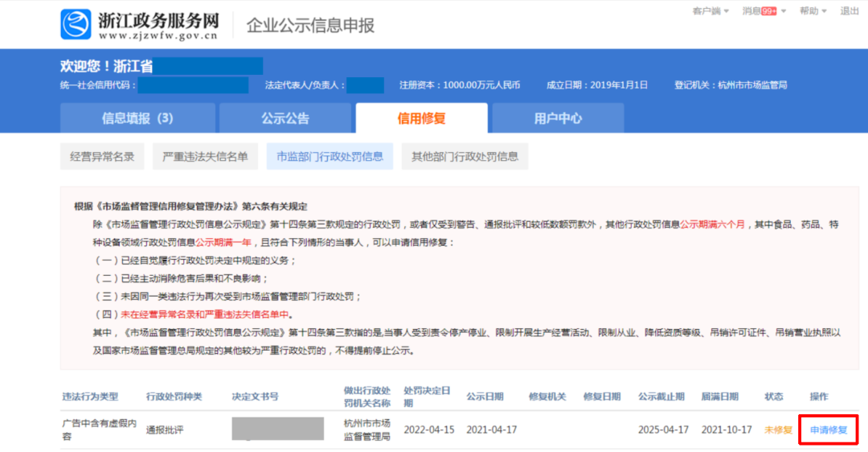Image resolution: width=868 pixels, height=452 pixels.
Task: Switch to 其他部门行政处罚信息 sub-tab
Action: tap(465, 157)
